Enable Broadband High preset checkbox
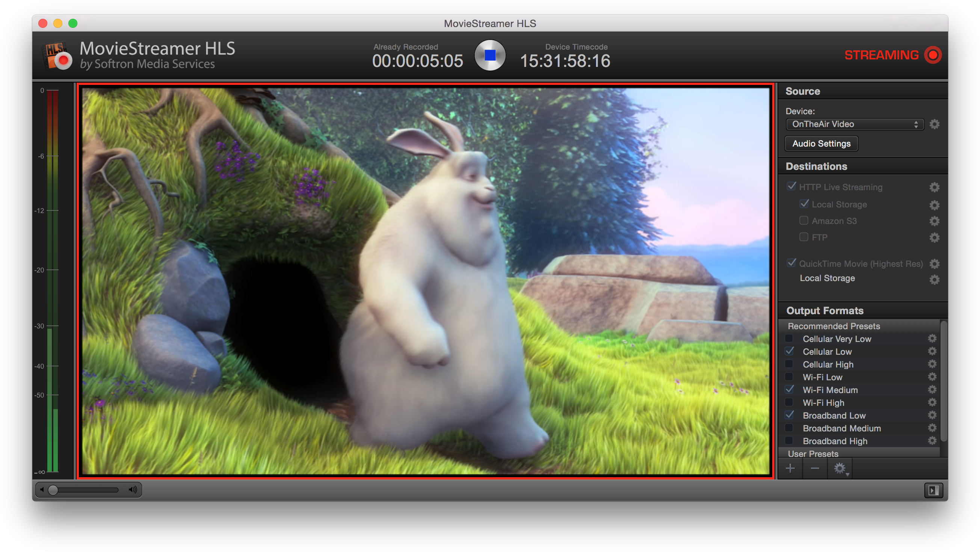Screen dimensions: 980x552 click(789, 440)
